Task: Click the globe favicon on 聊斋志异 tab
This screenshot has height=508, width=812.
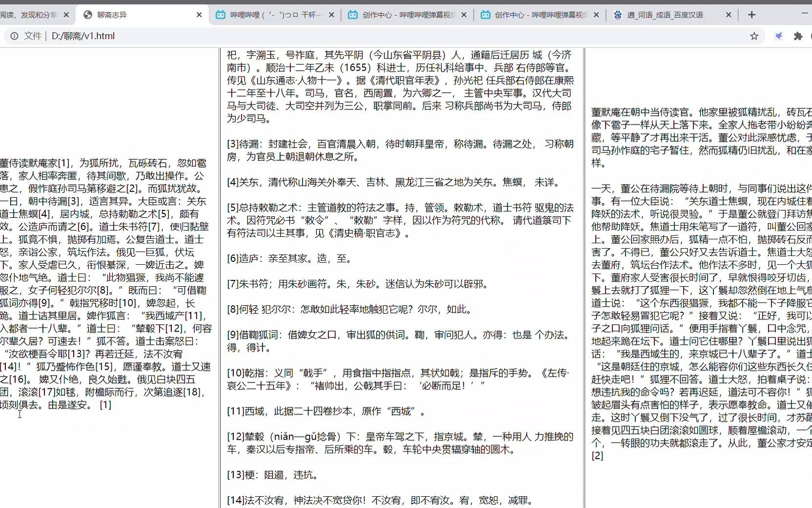Action: pyautogui.click(x=88, y=15)
